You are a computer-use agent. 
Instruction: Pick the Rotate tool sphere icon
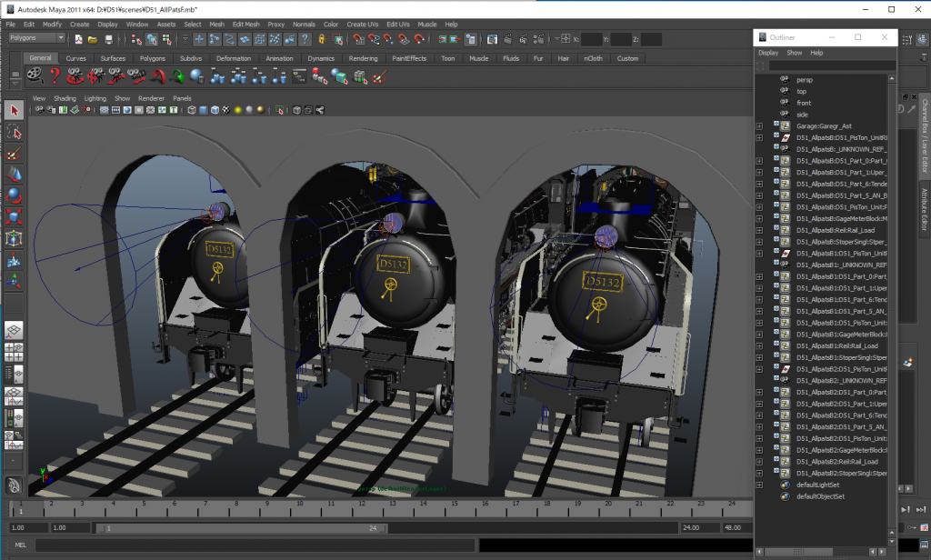(x=15, y=196)
